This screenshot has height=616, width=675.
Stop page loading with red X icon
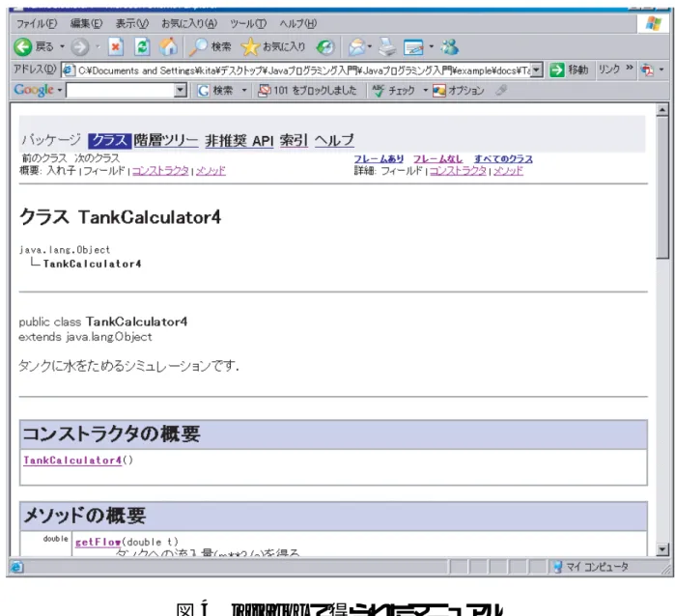(x=115, y=46)
